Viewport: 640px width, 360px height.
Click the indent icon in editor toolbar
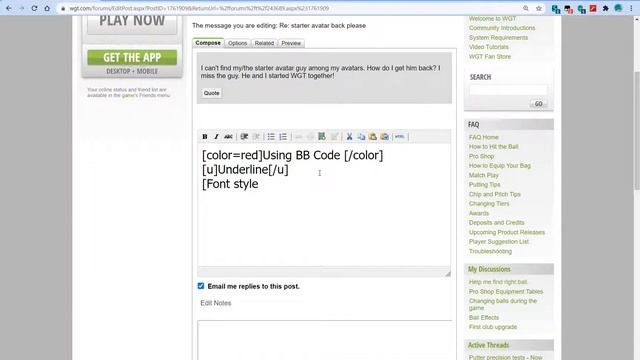pyautogui.click(x=244, y=137)
